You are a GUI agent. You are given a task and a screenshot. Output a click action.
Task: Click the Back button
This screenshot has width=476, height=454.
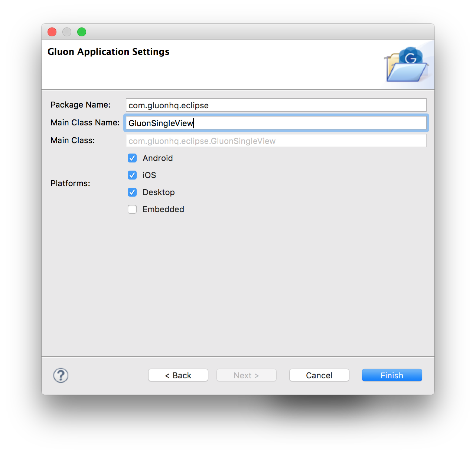point(178,375)
